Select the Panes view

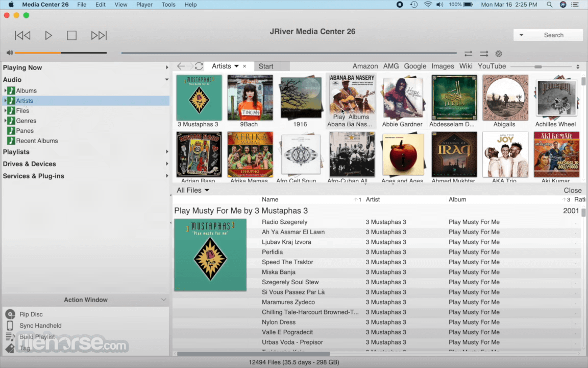[24, 131]
